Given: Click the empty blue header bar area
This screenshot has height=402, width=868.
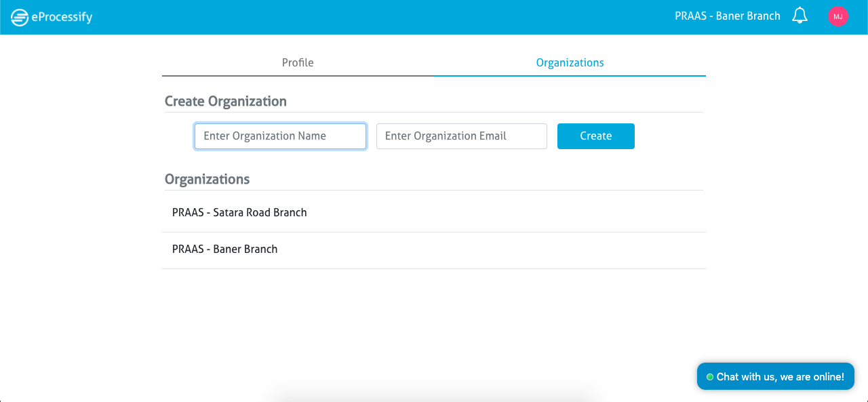Looking at the screenshot, I should click(x=380, y=17).
